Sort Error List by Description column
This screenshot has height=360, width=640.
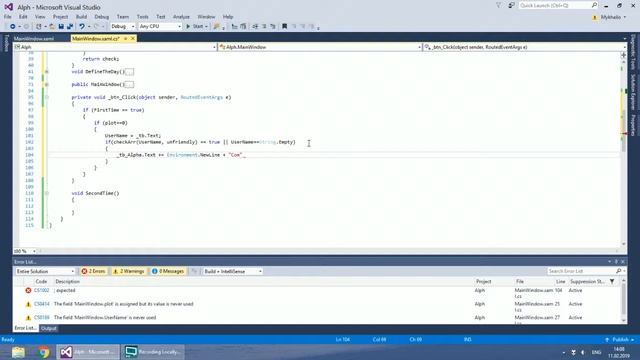tap(67, 282)
